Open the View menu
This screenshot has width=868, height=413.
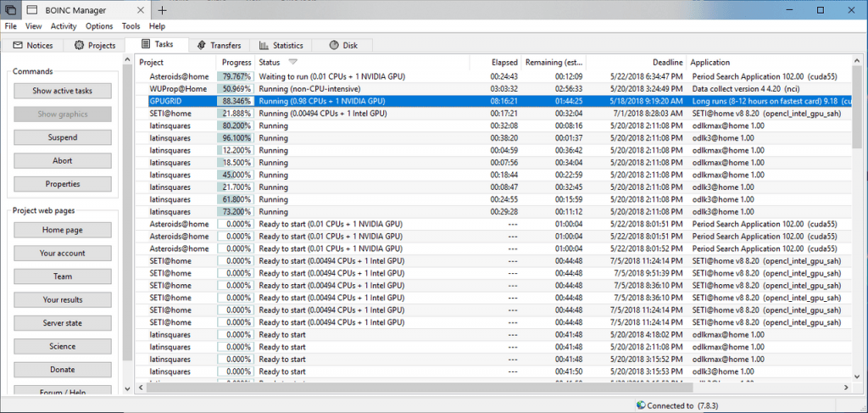(34, 26)
